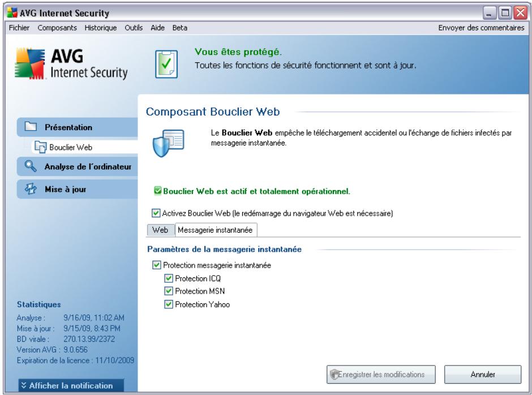532x395 pixels.
Task: Open the Historique menu
Action: (x=100, y=28)
